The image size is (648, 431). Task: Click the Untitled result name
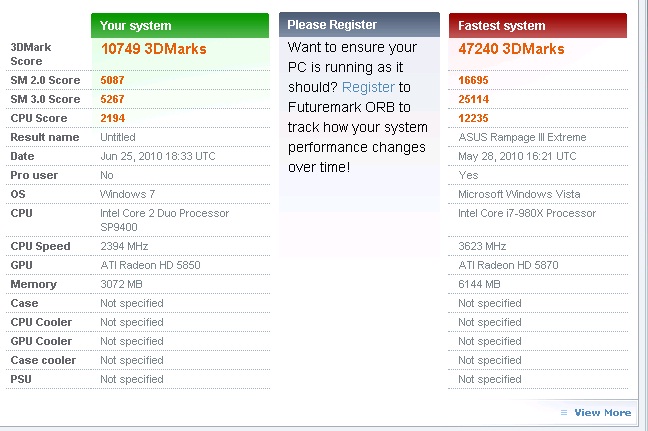point(118,137)
